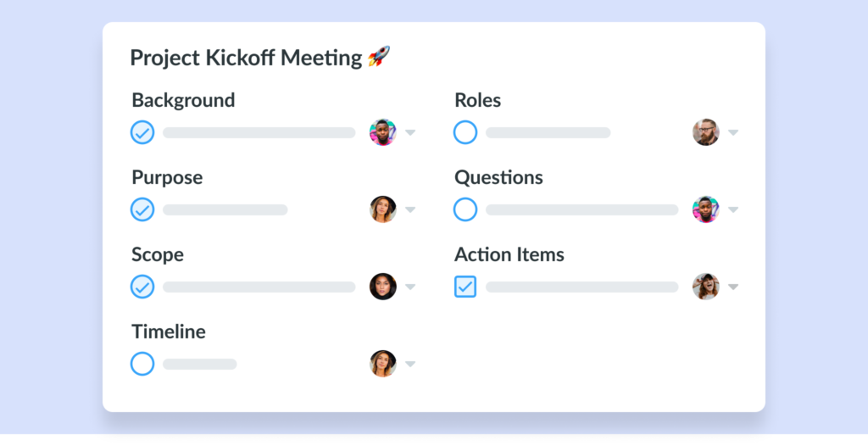The height and width of the screenshot is (446, 868).
Task: Click the Project Kickoff Meeting title
Action: [247, 58]
